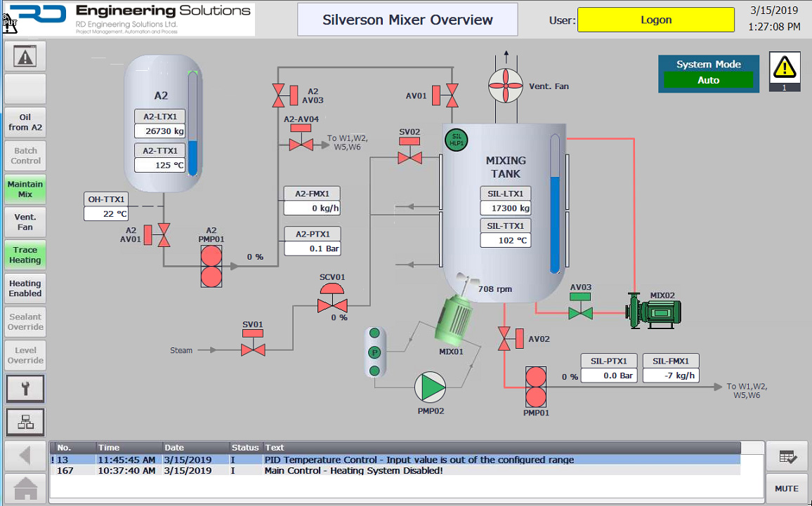Open the Vent. Fan sidebar menu item
The height and width of the screenshot is (506, 812).
point(25,222)
